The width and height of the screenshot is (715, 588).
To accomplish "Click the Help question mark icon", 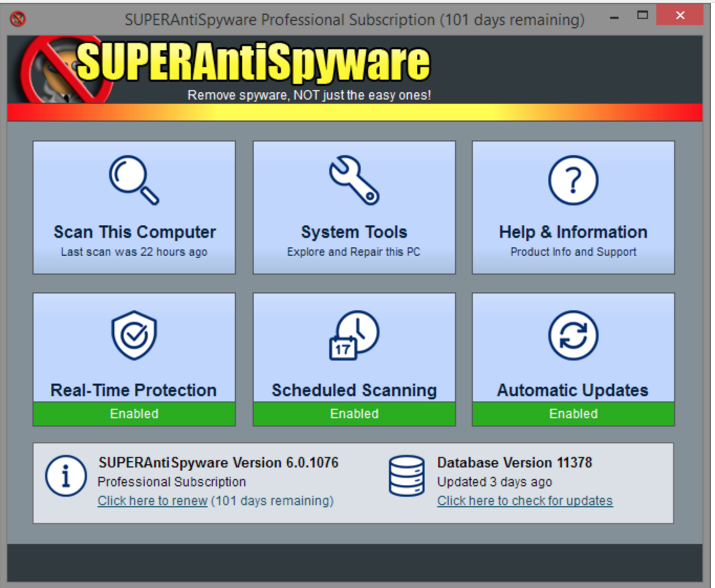I will point(573,180).
